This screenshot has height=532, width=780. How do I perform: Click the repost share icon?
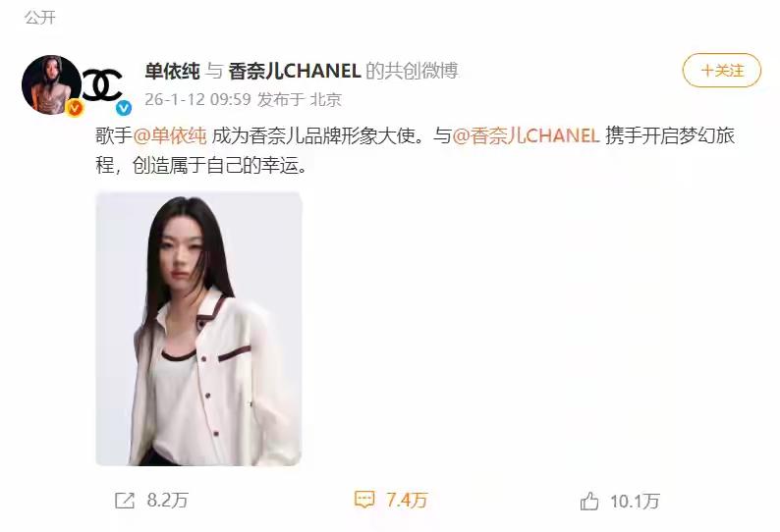click(x=125, y=501)
